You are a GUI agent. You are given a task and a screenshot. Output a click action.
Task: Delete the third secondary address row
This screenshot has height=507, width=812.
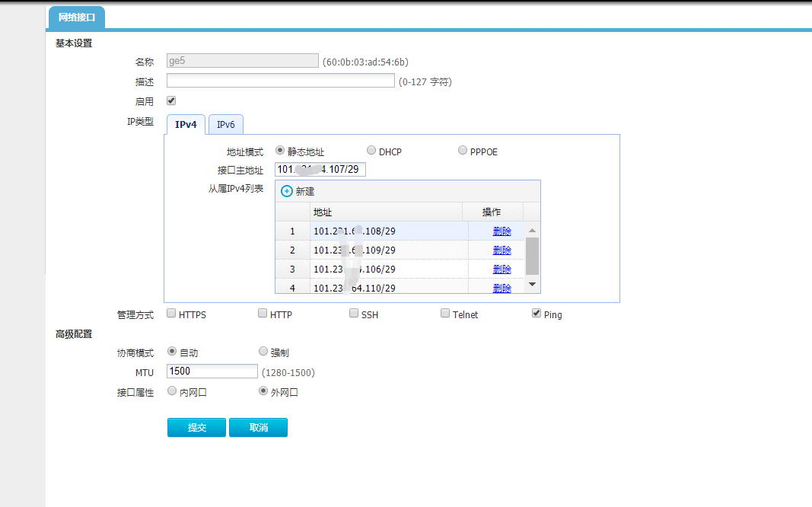tap(502, 269)
